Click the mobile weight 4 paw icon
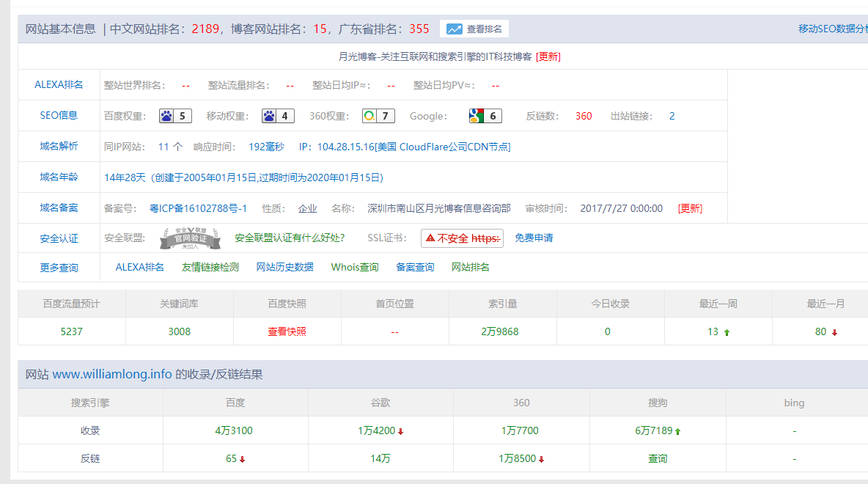Screen dimensions: 868x484 pos(269,116)
